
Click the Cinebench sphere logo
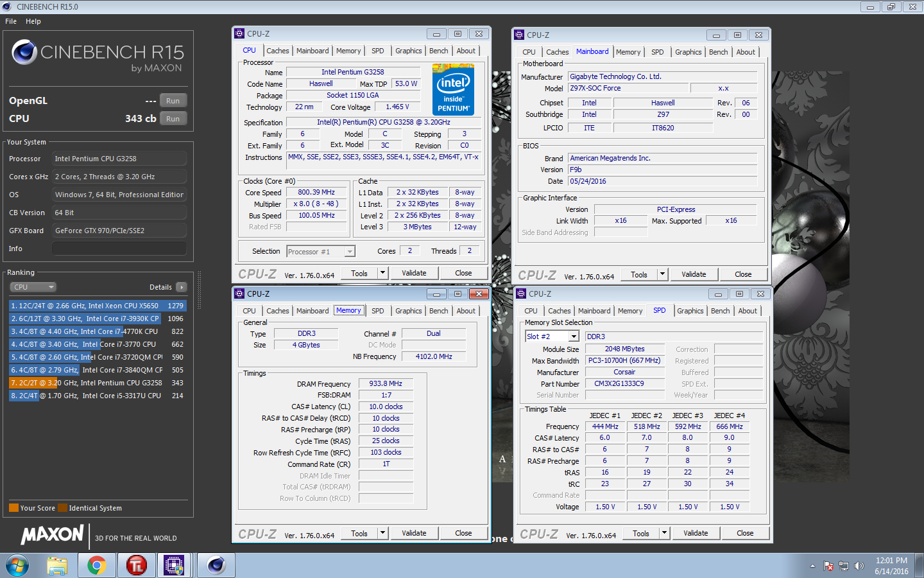pos(24,52)
